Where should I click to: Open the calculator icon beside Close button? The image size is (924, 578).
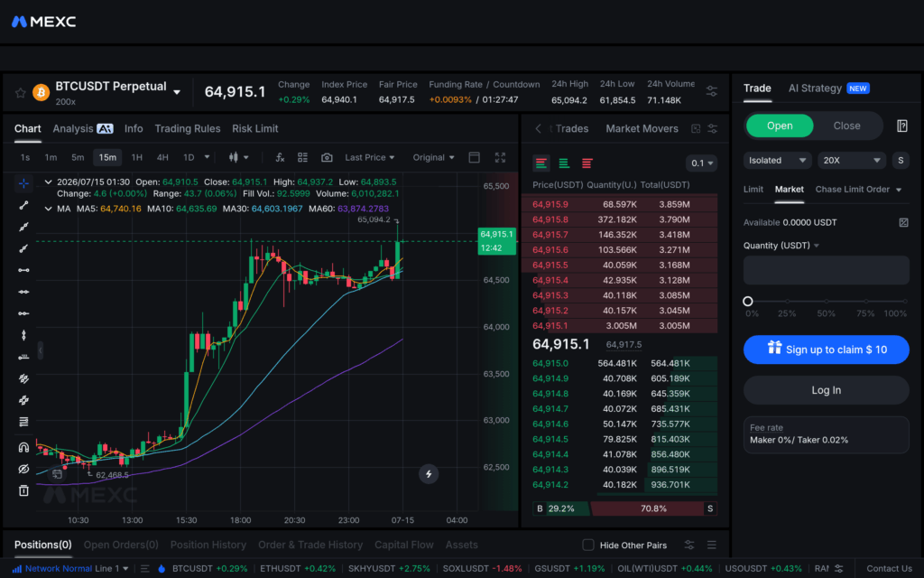tap(901, 126)
